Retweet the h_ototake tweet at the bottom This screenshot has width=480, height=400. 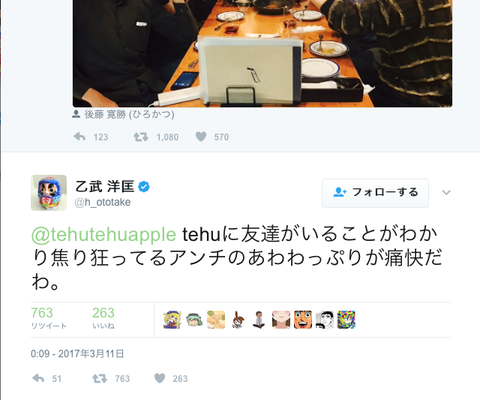coord(99,378)
